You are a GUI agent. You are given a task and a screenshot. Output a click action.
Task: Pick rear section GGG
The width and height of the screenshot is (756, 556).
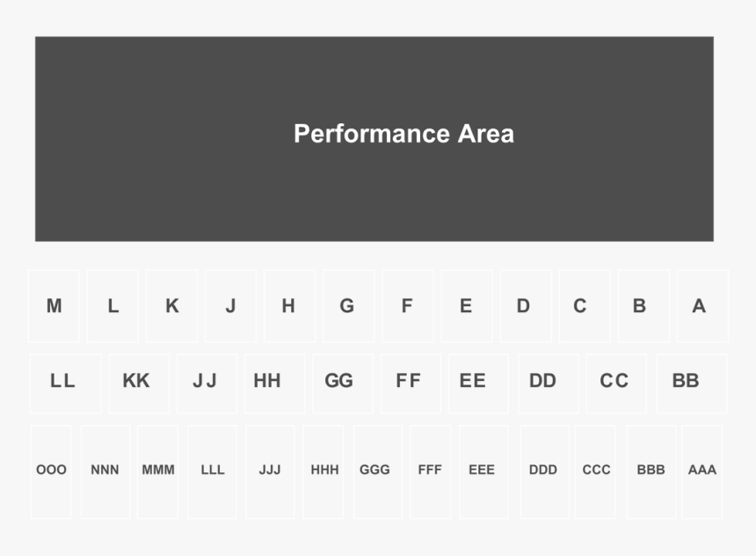click(x=375, y=470)
